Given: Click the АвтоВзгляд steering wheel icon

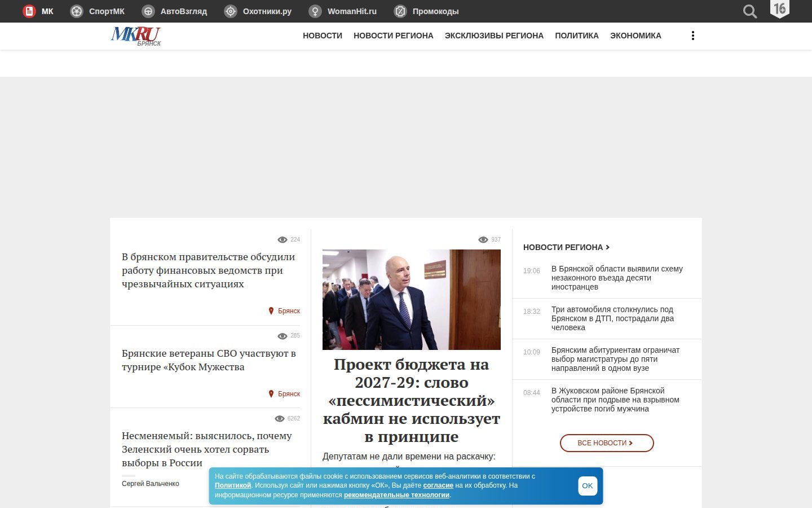Looking at the screenshot, I should click(148, 11).
